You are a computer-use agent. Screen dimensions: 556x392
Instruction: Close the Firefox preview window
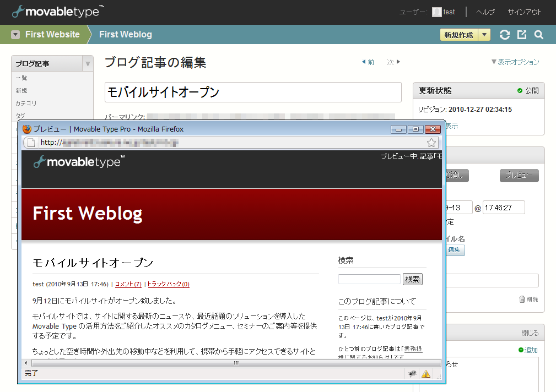(x=433, y=129)
